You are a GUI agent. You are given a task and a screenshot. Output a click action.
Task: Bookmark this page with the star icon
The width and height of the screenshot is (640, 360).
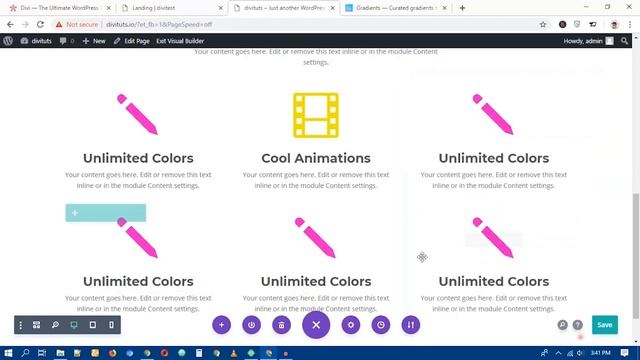pos(542,24)
